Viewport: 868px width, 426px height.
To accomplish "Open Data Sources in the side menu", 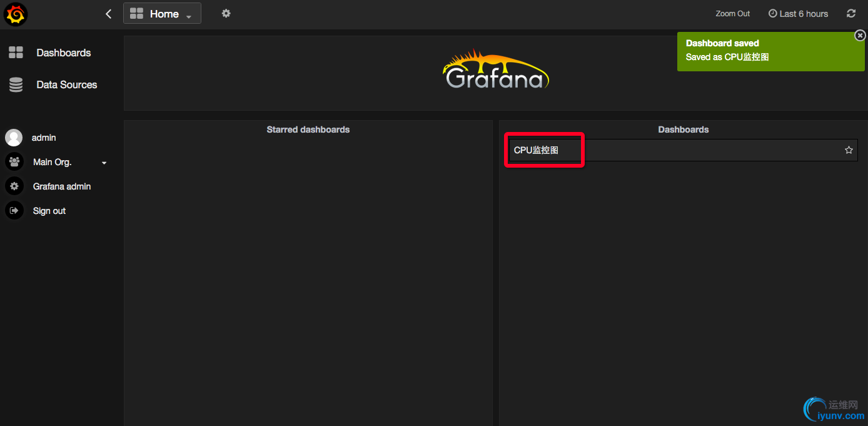I will tap(67, 84).
